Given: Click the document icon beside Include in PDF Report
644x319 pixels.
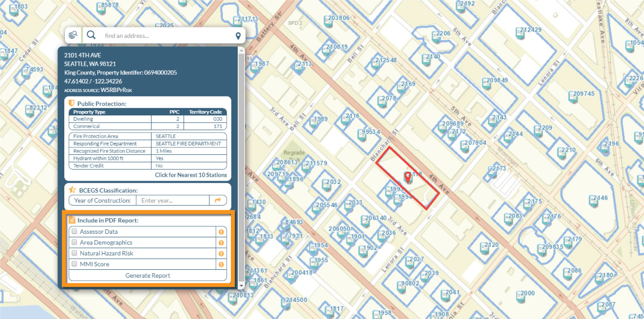Looking at the screenshot, I should pyautogui.click(x=72, y=220).
